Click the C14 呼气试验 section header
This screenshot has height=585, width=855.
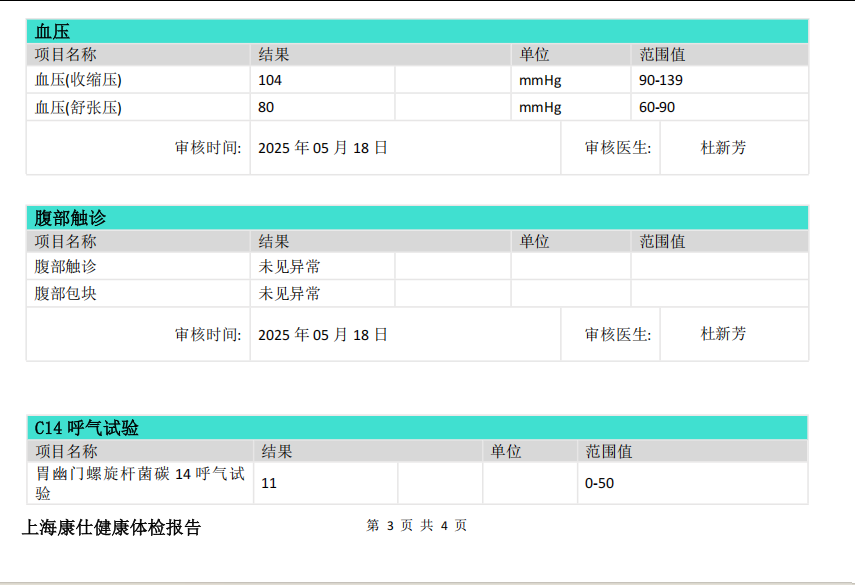coord(87,428)
